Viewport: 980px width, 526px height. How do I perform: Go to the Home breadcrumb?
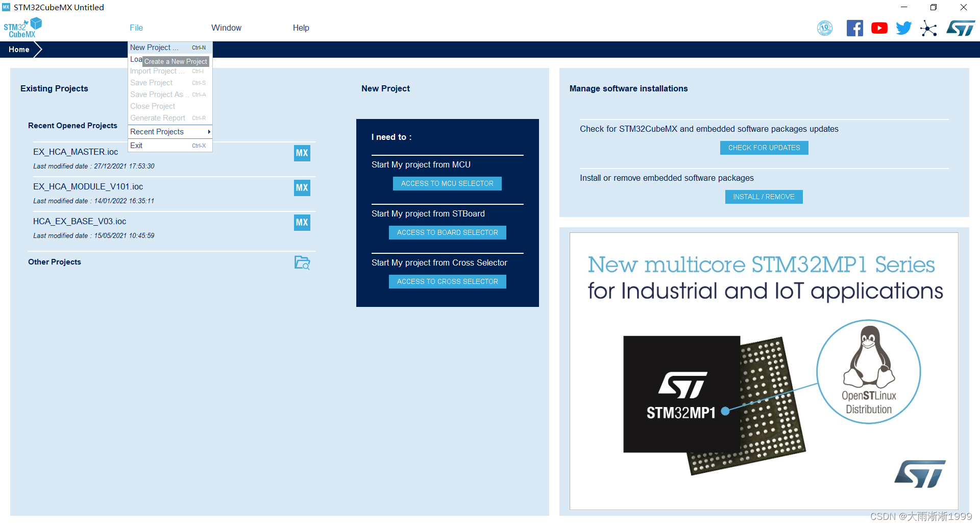point(19,50)
